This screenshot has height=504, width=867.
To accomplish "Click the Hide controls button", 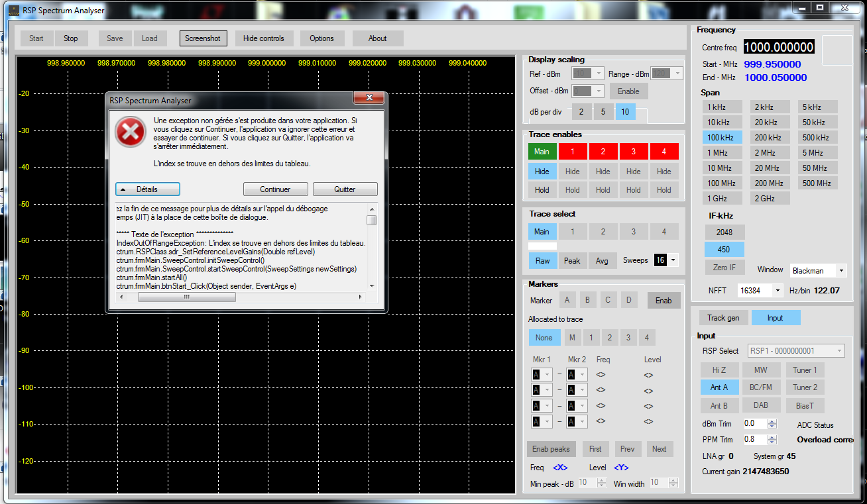I will pyautogui.click(x=264, y=38).
